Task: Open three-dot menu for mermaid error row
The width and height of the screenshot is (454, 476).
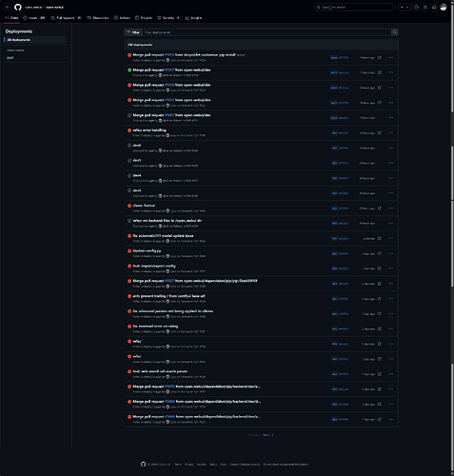Action: (391, 328)
